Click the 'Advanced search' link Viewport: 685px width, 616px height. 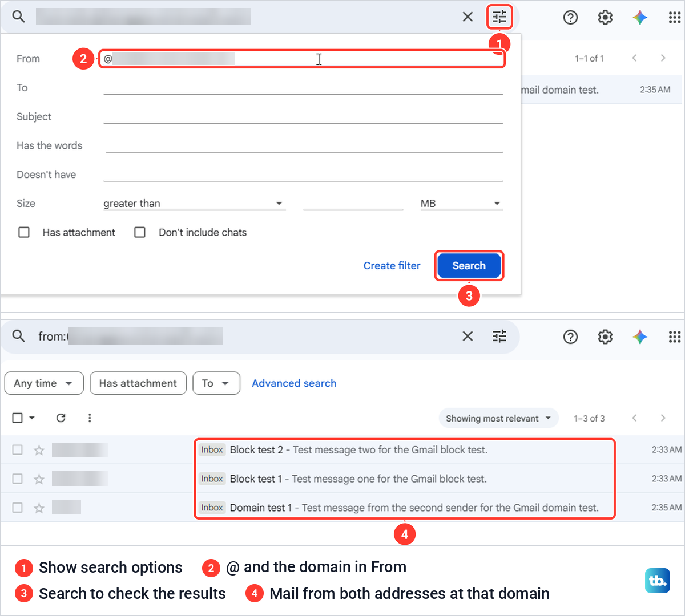tap(294, 383)
